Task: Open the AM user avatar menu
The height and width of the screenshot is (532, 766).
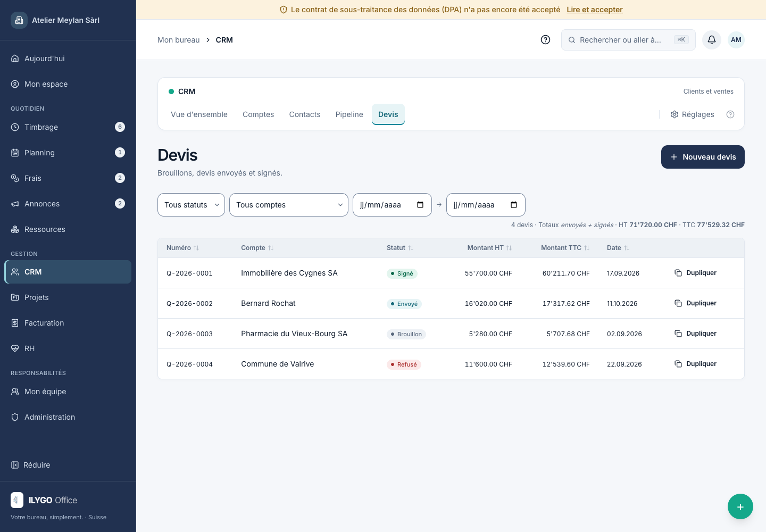Action: [x=736, y=40]
